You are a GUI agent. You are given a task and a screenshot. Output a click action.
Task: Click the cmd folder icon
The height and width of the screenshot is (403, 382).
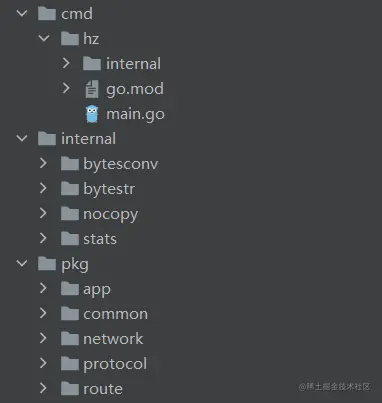click(47, 14)
